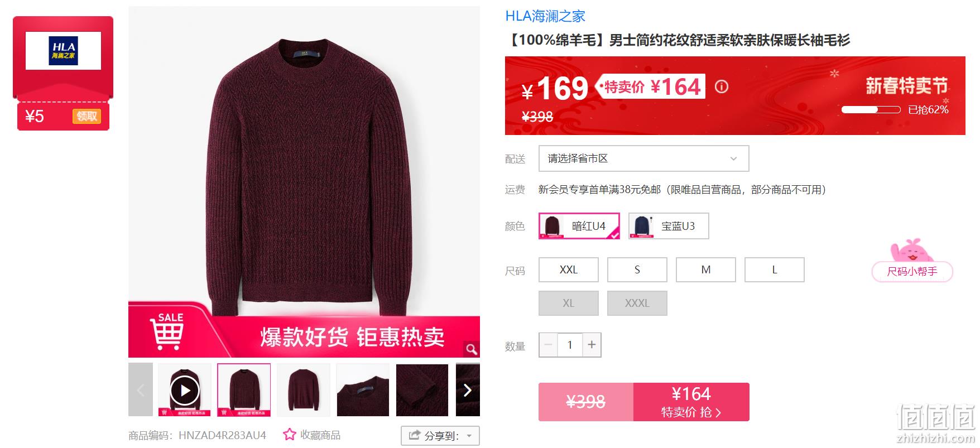Choose size L
980x448 pixels.
coord(775,270)
